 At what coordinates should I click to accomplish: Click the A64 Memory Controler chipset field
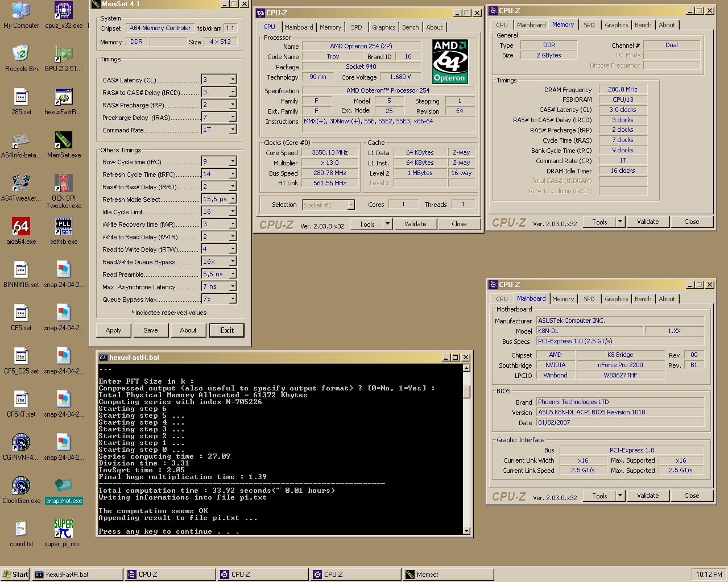click(160, 28)
